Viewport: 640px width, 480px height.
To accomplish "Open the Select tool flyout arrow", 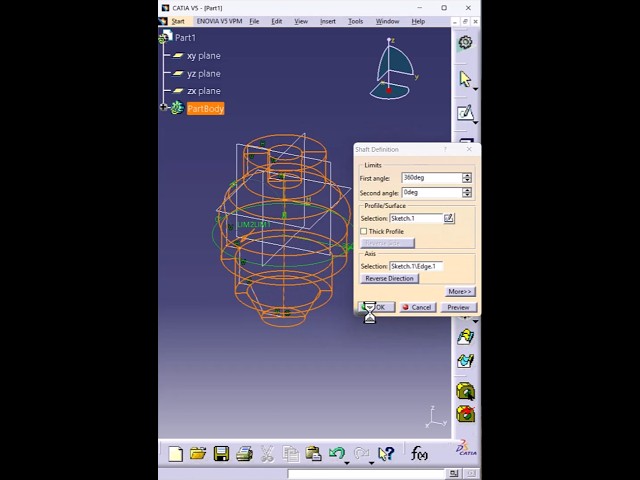I will (475, 89).
